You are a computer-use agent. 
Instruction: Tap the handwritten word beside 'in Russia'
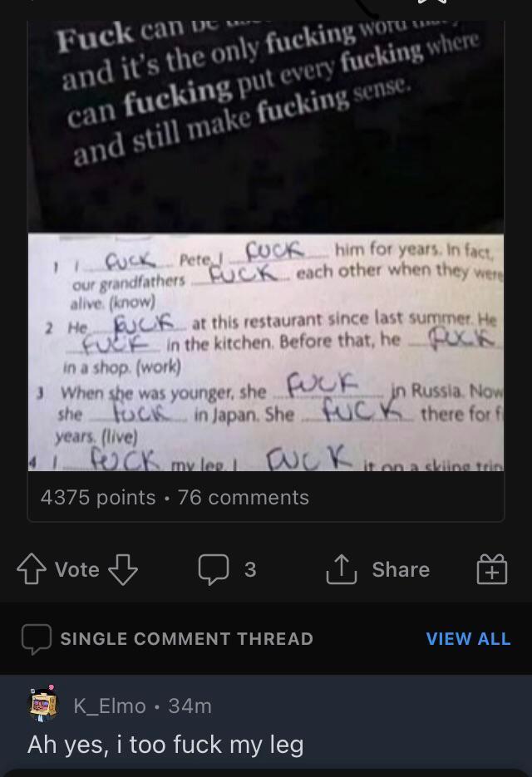click(x=323, y=385)
